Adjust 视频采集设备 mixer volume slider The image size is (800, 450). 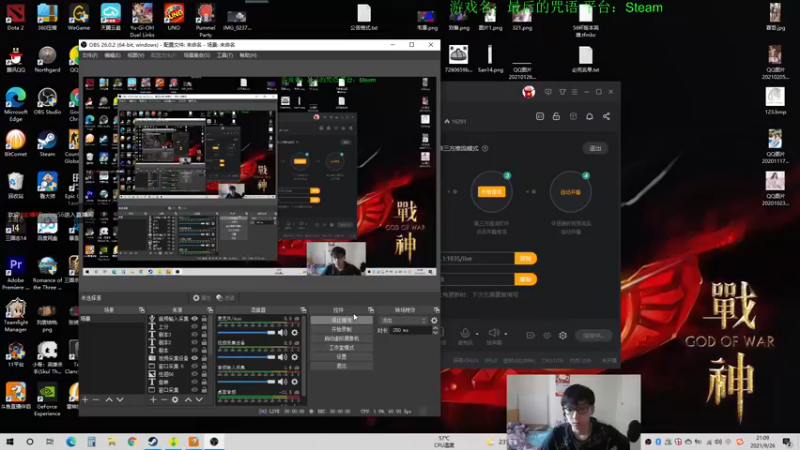pyautogui.click(x=247, y=357)
